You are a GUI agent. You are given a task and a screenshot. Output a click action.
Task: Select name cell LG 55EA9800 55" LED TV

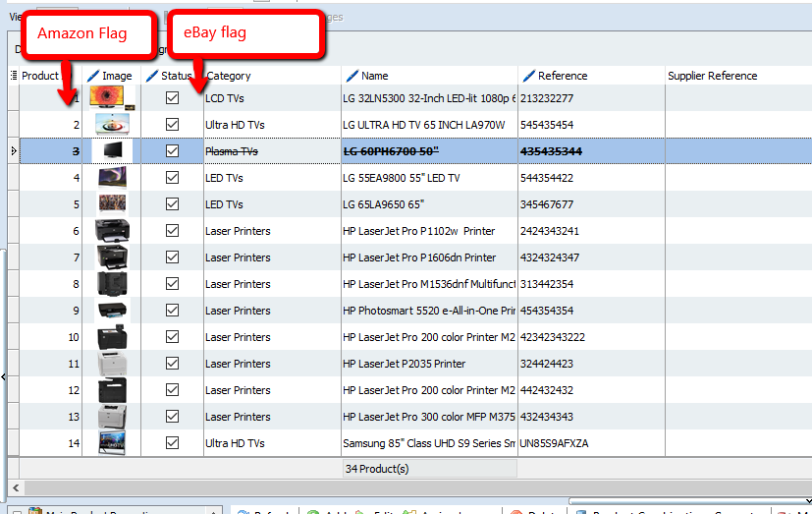[x=429, y=178]
